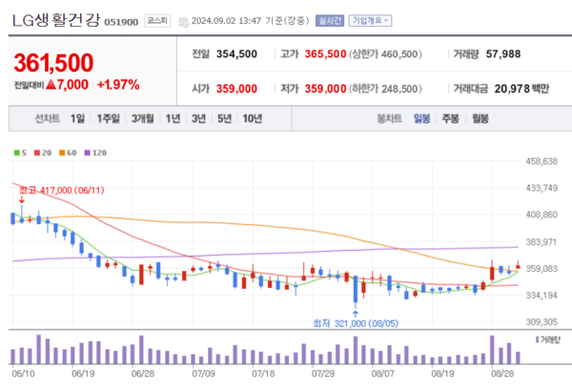
Task: Click the 거래대금 value 20,978 백만
Action: [521, 89]
